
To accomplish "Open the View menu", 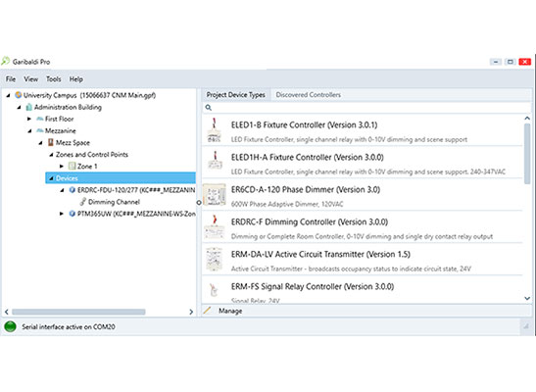I will 30,79.
